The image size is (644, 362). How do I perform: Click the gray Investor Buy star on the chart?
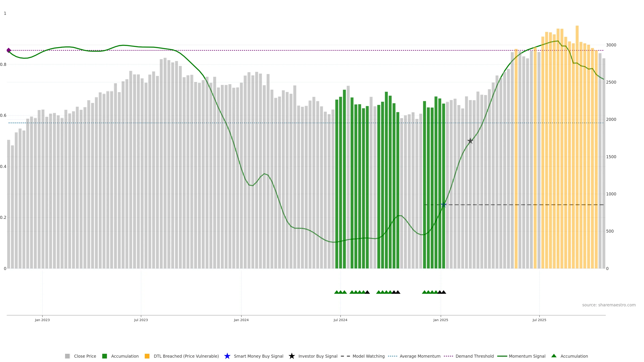(470, 141)
